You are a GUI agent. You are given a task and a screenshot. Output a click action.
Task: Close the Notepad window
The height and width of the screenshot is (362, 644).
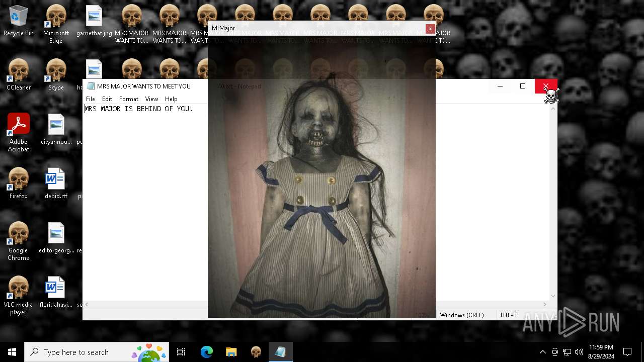coord(546,86)
